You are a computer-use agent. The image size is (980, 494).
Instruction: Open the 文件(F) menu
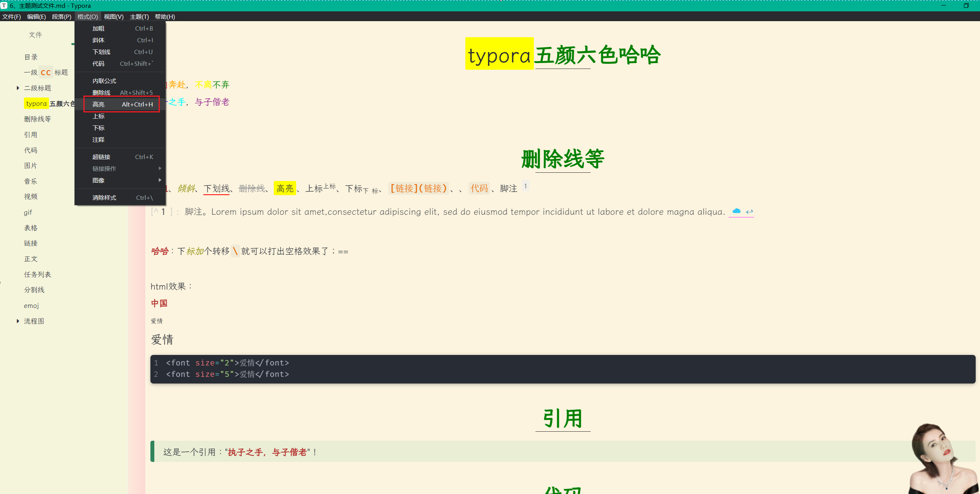12,16
